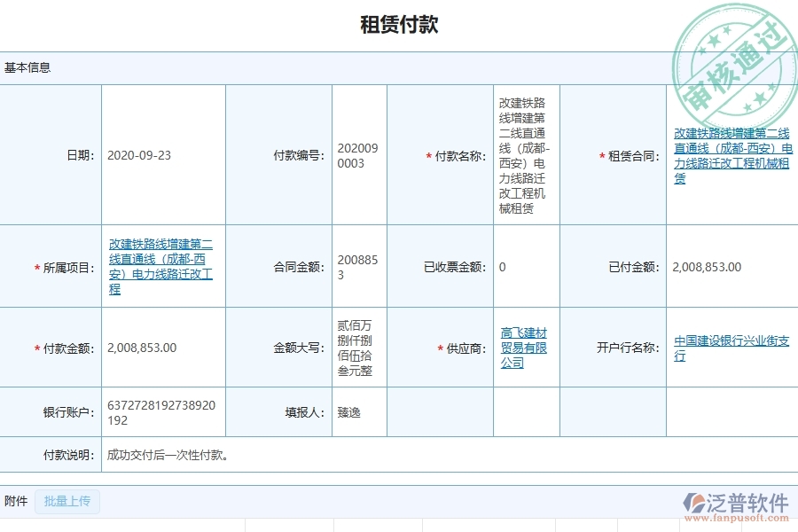The height and width of the screenshot is (532, 798).
Task: Select the 付款说明 description text
Action: coord(164,456)
